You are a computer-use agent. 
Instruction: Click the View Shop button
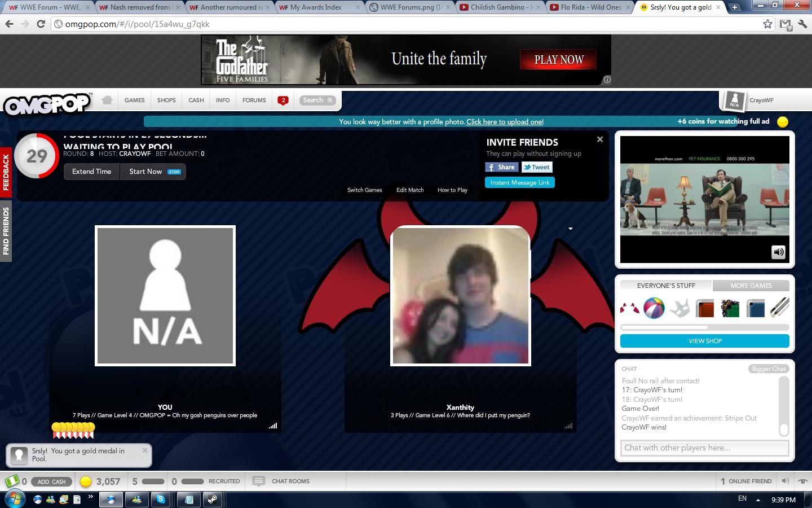704,341
